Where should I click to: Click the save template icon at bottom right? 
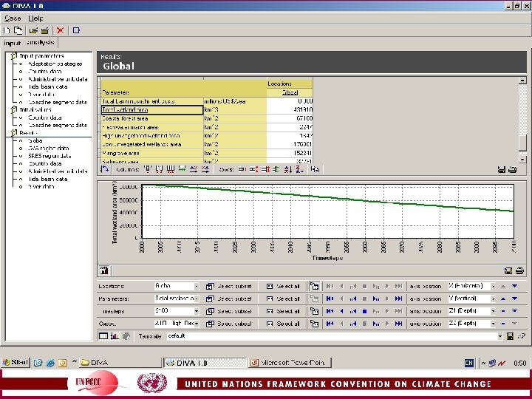click(509, 335)
